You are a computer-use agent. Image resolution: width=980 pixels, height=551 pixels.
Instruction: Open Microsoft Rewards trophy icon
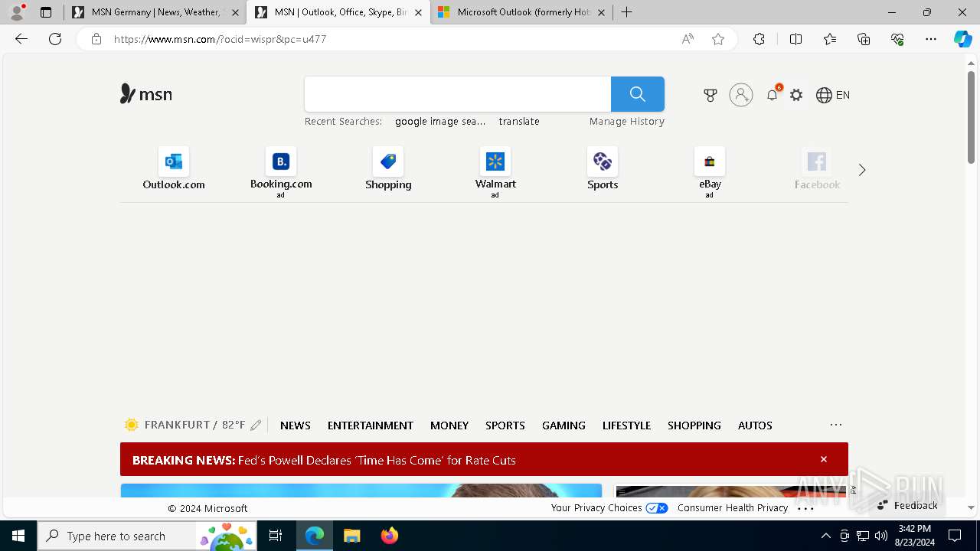(x=710, y=95)
